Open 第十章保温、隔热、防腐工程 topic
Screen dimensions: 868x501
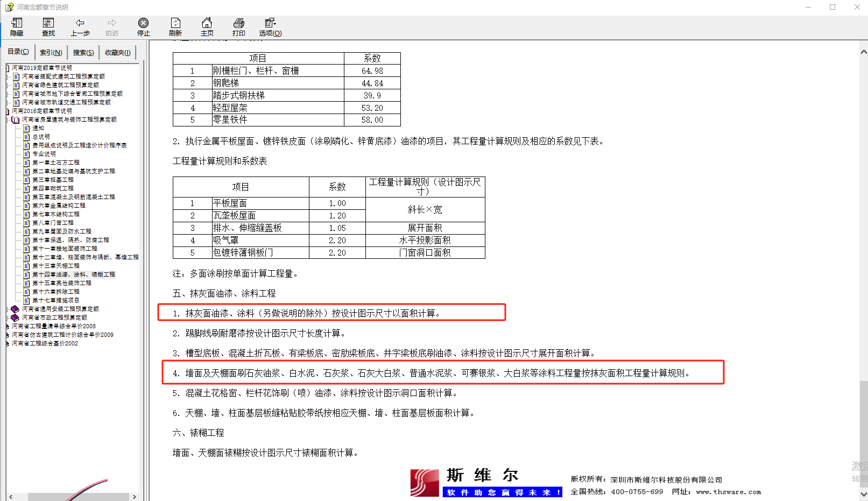tap(70, 240)
